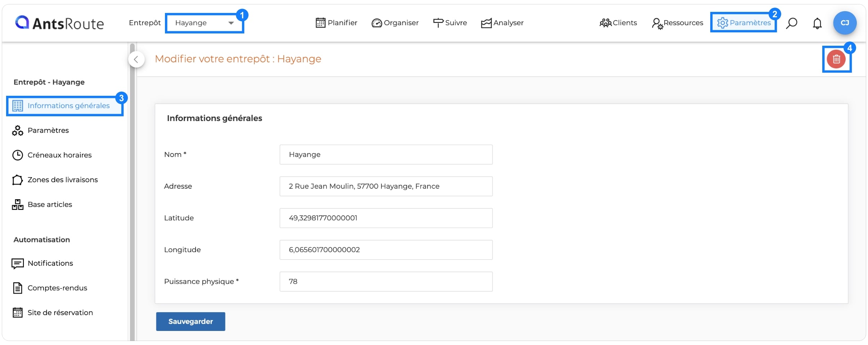This screenshot has height=345, width=868.
Task: Click the Adresse input field
Action: 386,186
